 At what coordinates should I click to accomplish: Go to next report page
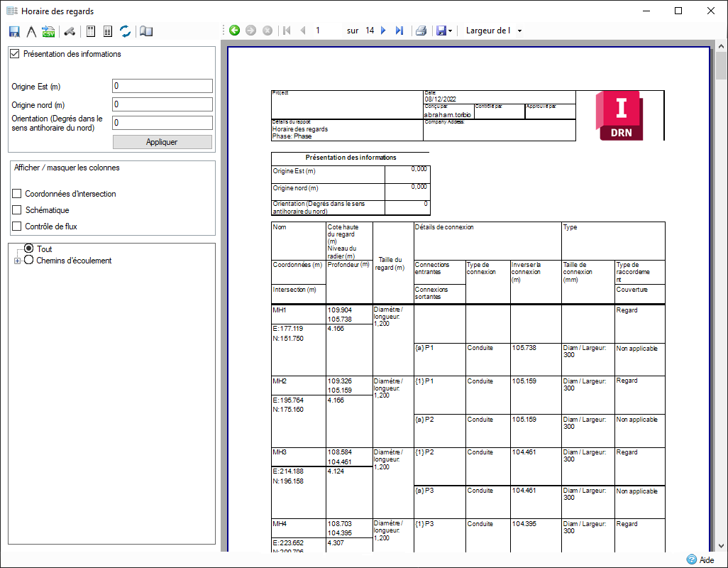pos(383,31)
